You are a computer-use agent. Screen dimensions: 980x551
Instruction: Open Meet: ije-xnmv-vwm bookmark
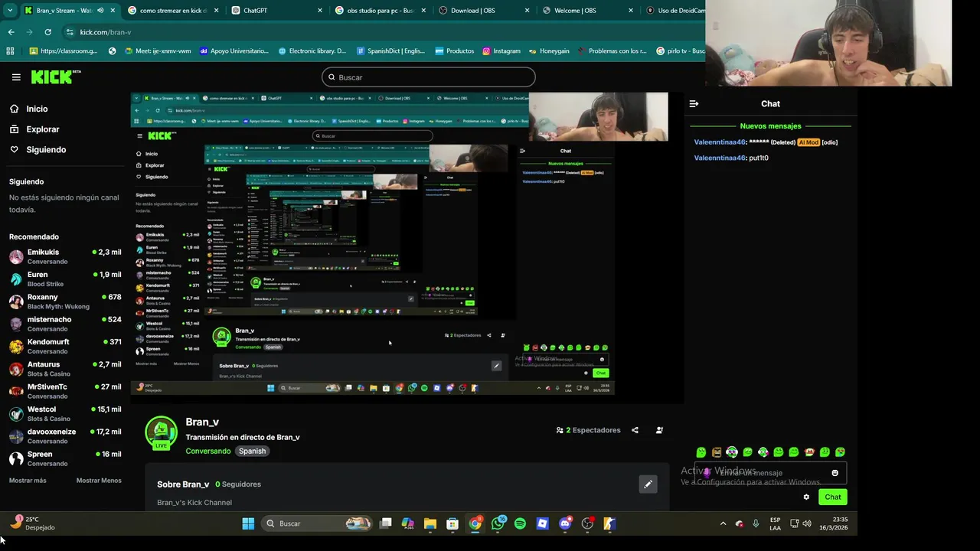pos(156,51)
